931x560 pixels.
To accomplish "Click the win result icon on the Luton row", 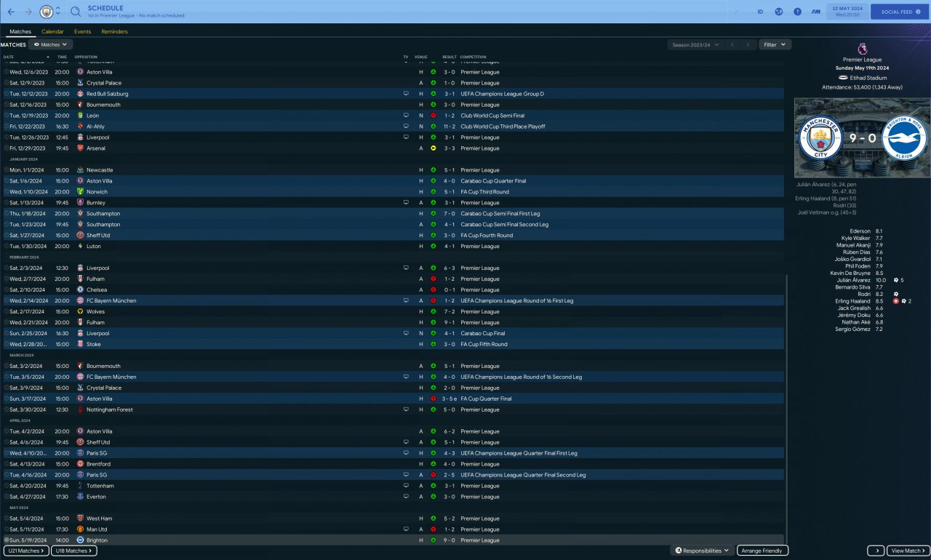I will click(x=433, y=247).
